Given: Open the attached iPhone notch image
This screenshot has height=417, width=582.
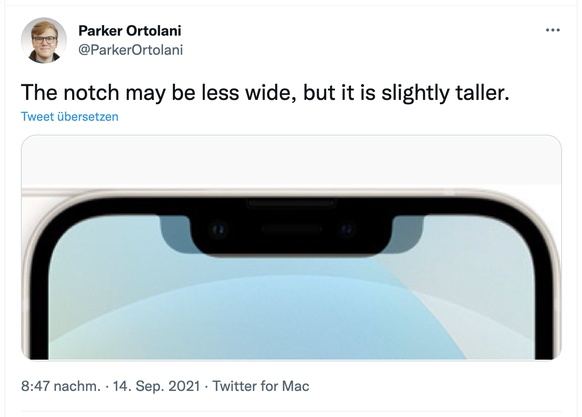Looking at the screenshot, I should point(291,247).
